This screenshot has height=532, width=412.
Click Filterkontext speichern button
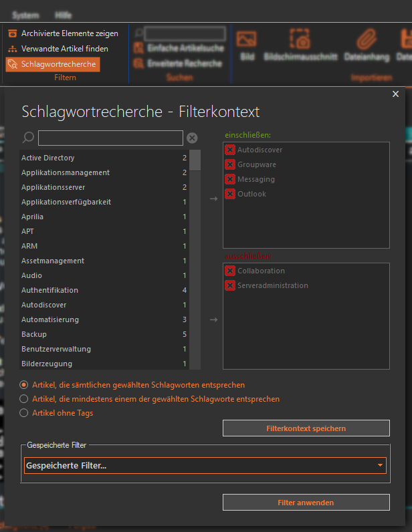(306, 428)
